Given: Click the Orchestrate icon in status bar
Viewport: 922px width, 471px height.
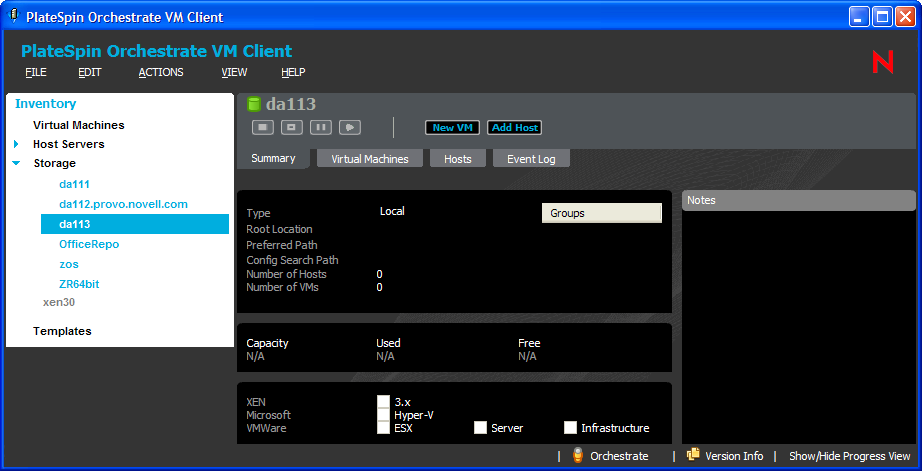Looking at the screenshot, I should click(x=578, y=456).
